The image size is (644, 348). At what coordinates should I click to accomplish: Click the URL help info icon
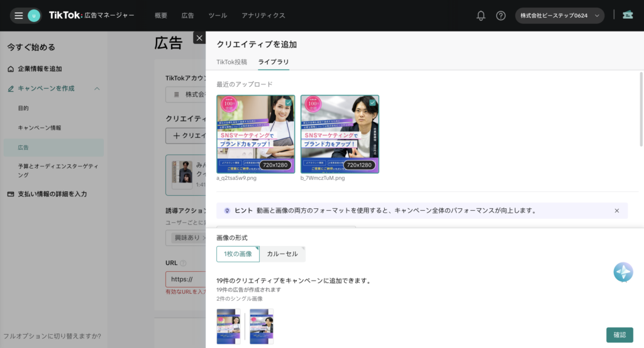(x=183, y=263)
